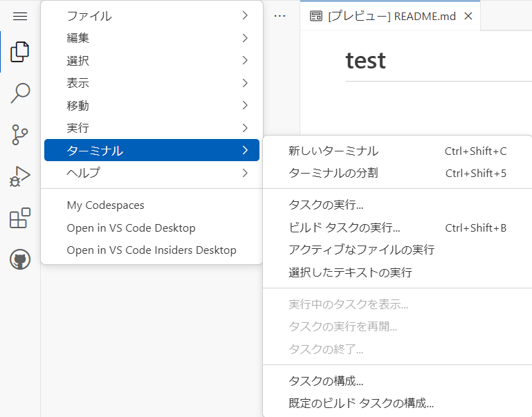The image size is (532, 417).
Task: Choose ターミナルの分割 menu entry
Action: [398, 174]
